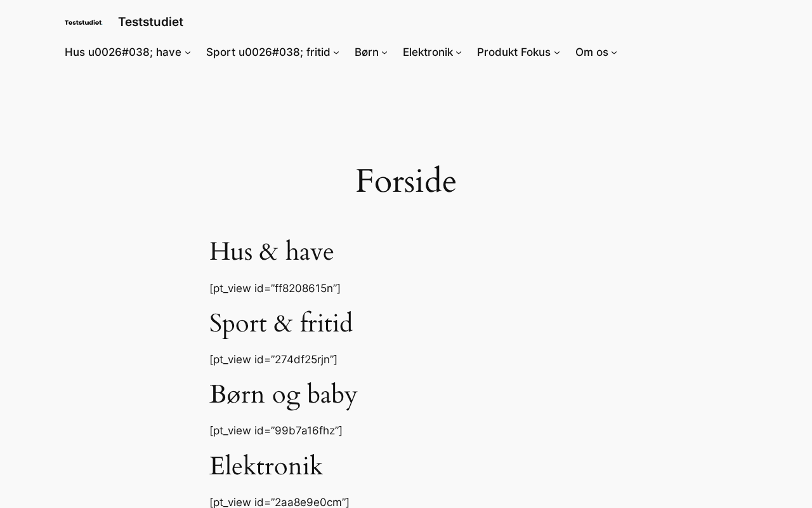This screenshot has width=812, height=508.
Task: Show the Produkt Fokus submenu via chevron
Action: coord(557,53)
